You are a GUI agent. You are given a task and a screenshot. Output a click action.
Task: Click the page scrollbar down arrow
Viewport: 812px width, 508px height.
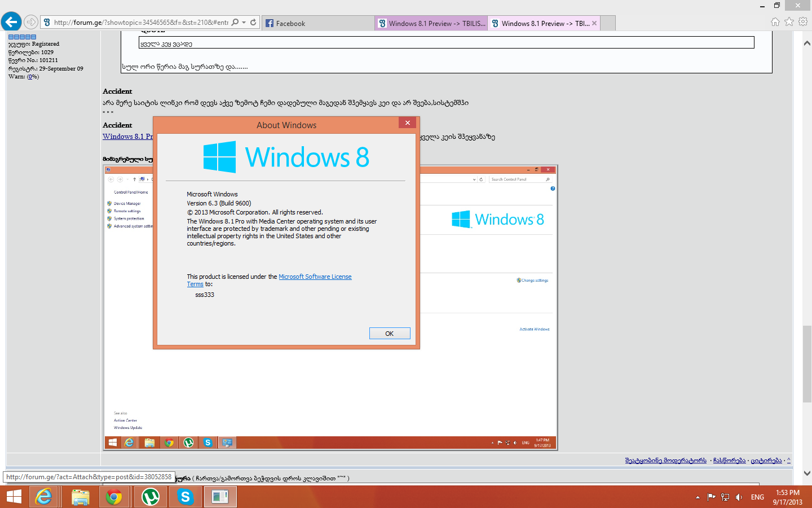click(807, 473)
